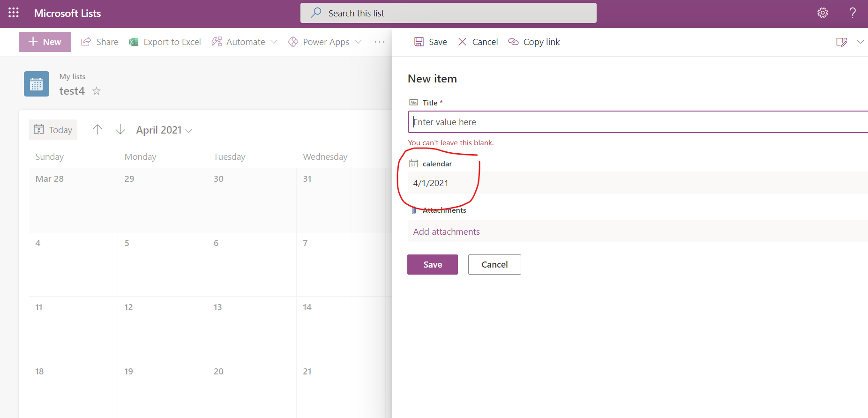Select calendar day 29

click(x=162, y=200)
